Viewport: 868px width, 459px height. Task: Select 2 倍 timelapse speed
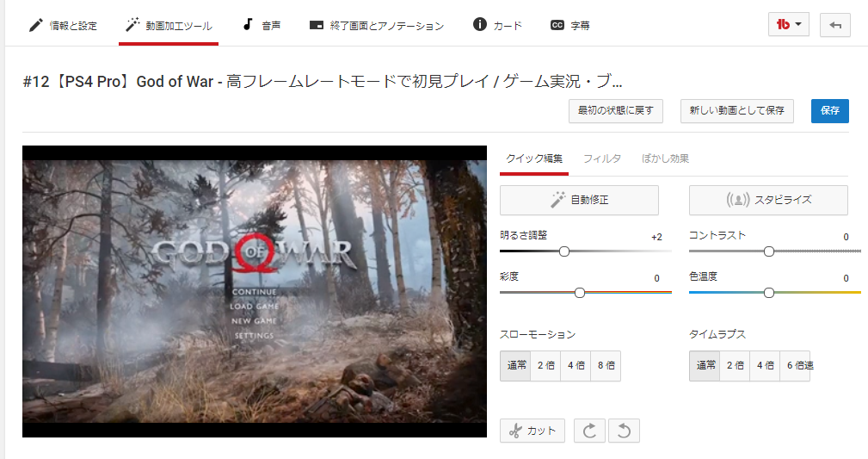pos(736,366)
